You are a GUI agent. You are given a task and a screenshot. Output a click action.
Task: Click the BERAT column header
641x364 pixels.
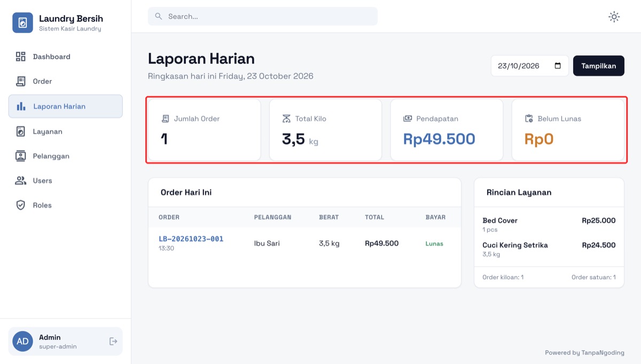(x=329, y=217)
